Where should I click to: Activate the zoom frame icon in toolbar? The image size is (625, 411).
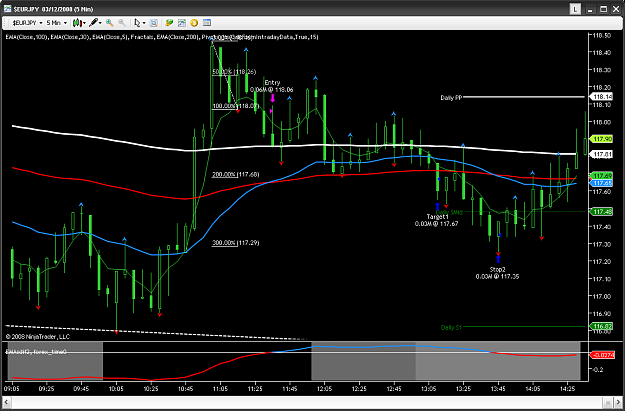(153, 23)
